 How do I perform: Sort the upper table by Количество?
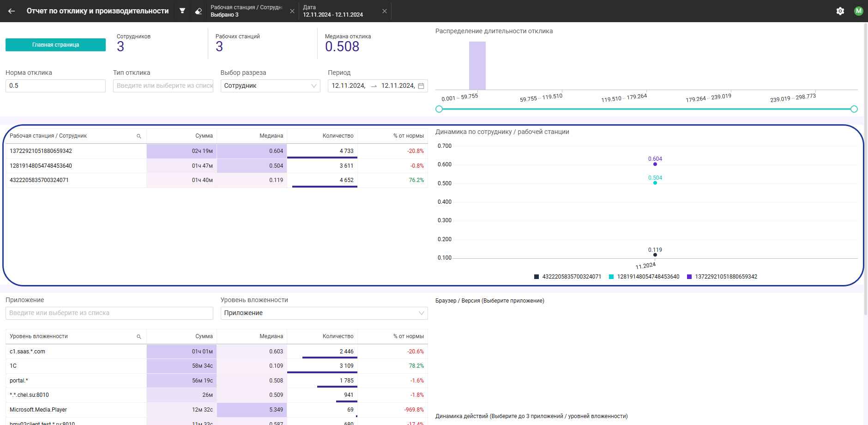coord(338,136)
